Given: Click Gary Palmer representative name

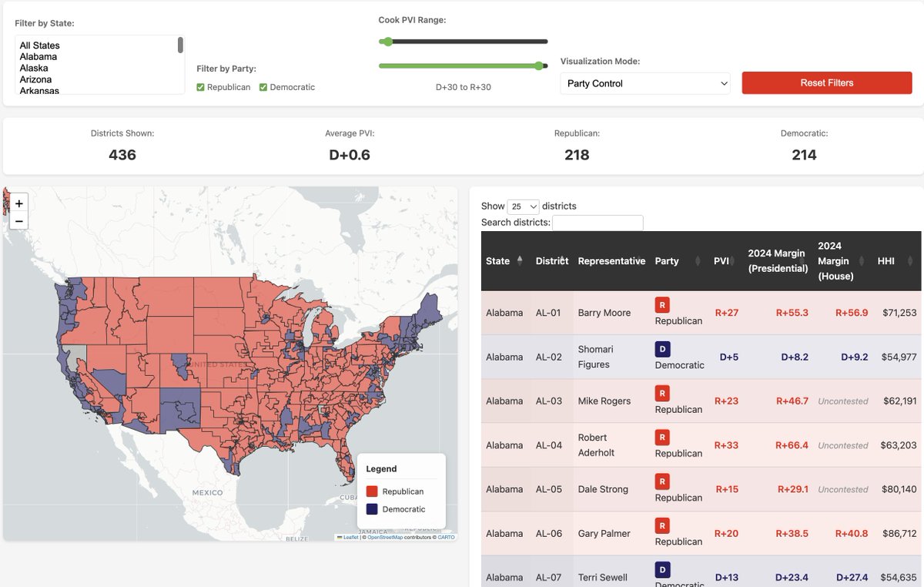Looking at the screenshot, I should tap(604, 533).
